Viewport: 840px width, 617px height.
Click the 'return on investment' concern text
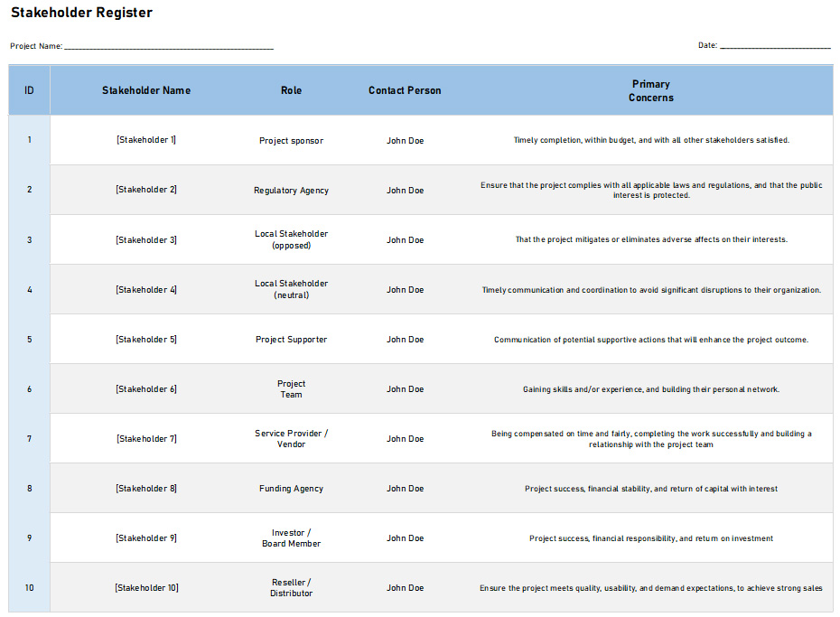click(651, 538)
